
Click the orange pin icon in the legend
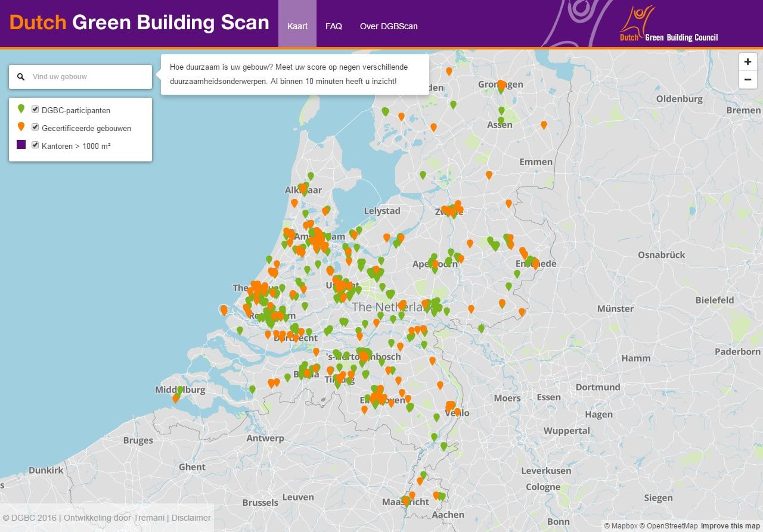coord(21,126)
